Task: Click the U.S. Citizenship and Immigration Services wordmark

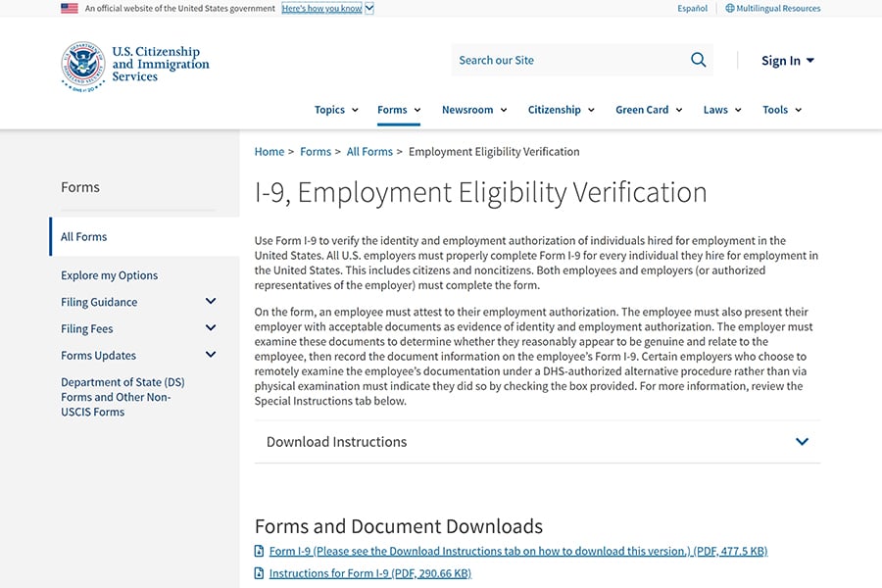Action: point(161,64)
